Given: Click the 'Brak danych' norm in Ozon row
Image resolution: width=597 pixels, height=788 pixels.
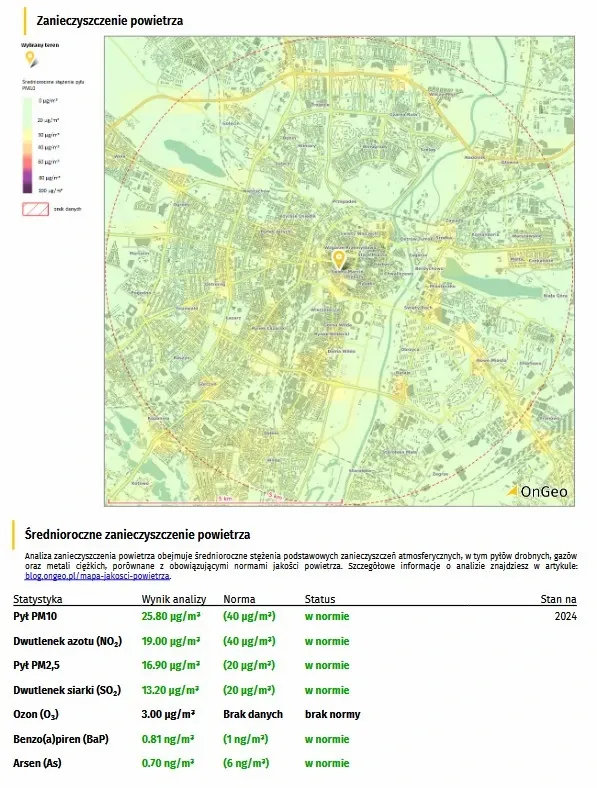Looking at the screenshot, I should point(253,714).
